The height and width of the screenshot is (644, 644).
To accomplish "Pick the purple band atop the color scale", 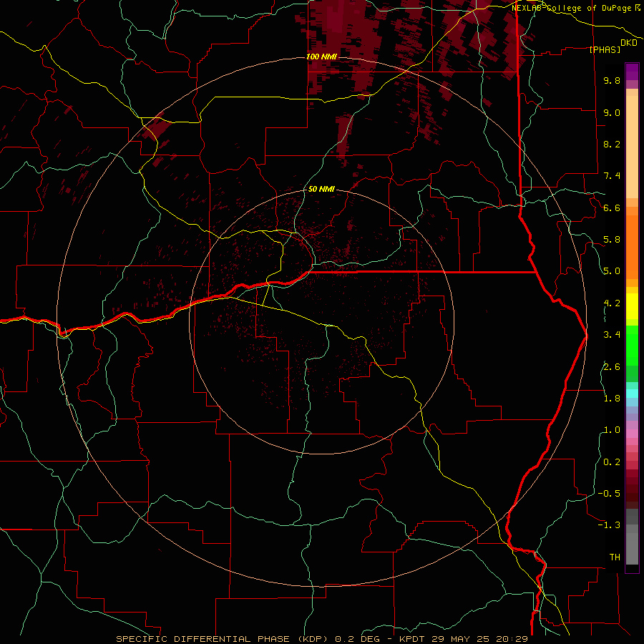I will coord(632,72).
